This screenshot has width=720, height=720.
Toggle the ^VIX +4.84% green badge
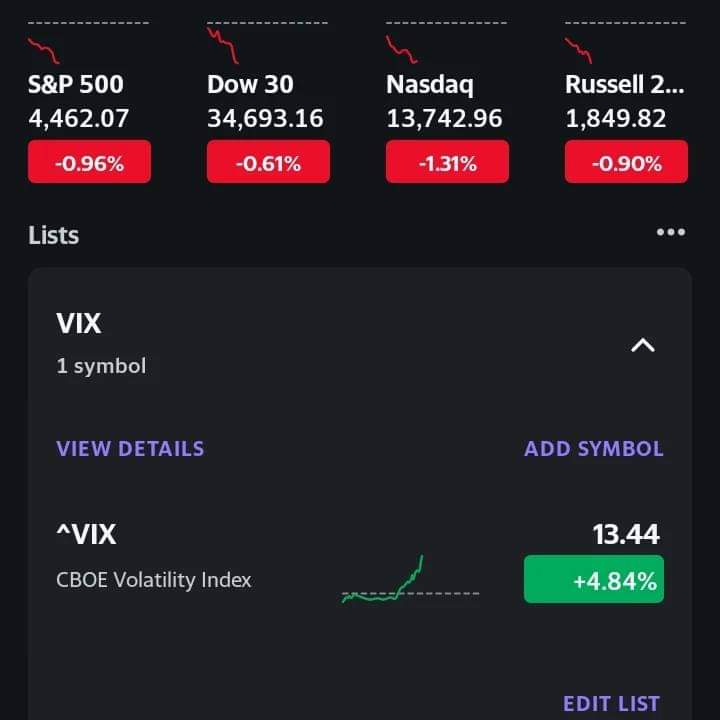click(x=594, y=579)
